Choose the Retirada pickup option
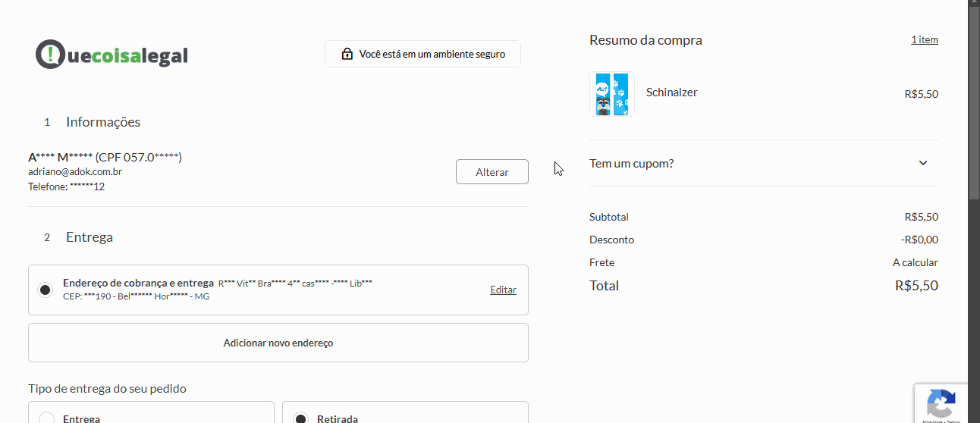 point(301,418)
